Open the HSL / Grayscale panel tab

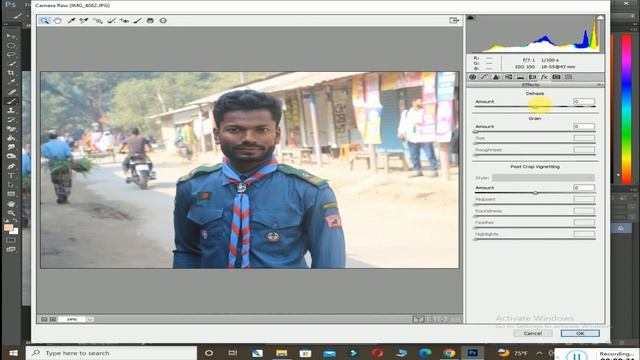coord(509,77)
